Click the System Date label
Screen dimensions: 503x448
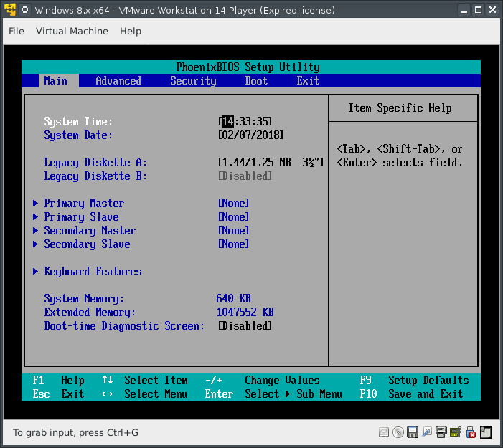click(x=78, y=135)
